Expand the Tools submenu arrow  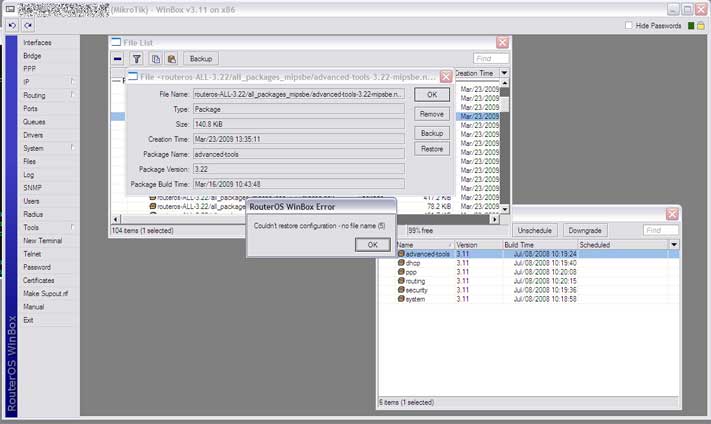click(72, 227)
